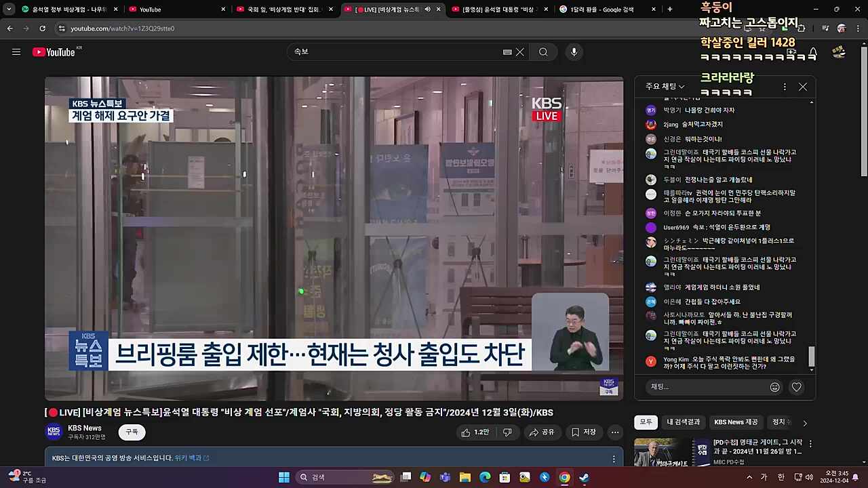This screenshot has width=868, height=488.
Task: Go back to the previous page
Action: [9, 28]
